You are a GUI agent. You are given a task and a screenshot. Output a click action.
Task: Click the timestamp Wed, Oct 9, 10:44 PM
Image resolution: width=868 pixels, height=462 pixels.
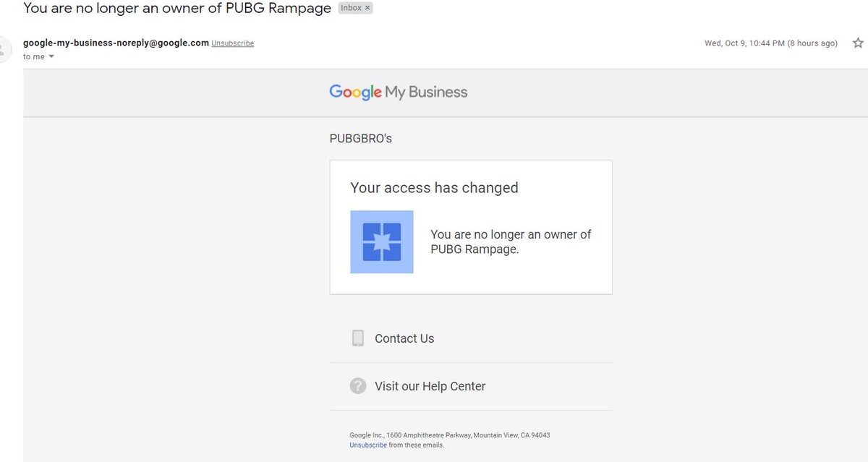771,43
